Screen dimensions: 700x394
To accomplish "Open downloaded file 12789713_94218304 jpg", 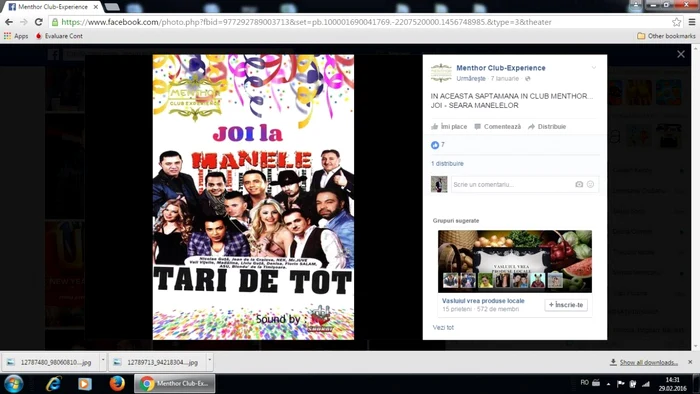I will 157,362.
